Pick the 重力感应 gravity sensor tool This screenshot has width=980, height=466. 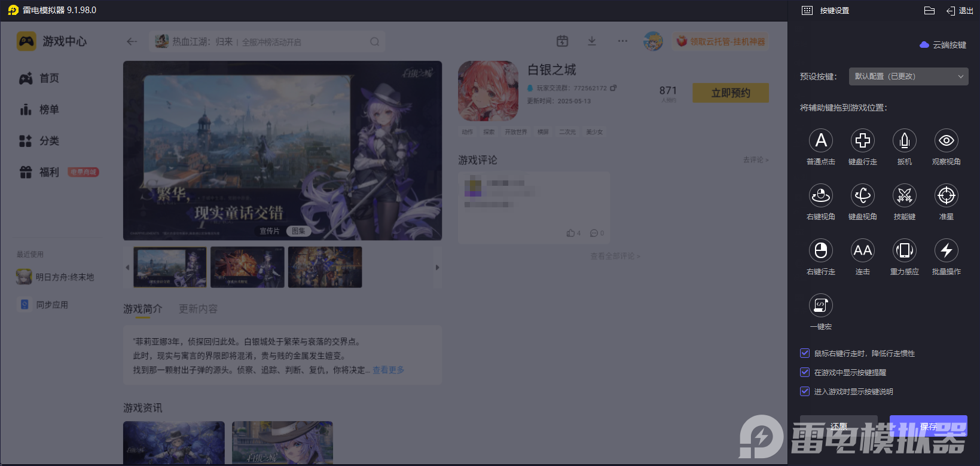[x=905, y=250]
